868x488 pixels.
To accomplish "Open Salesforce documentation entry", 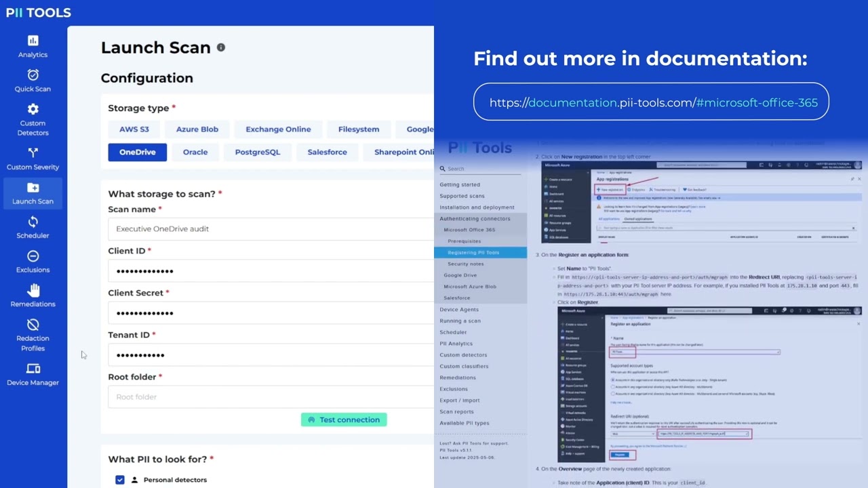I will click(x=456, y=298).
